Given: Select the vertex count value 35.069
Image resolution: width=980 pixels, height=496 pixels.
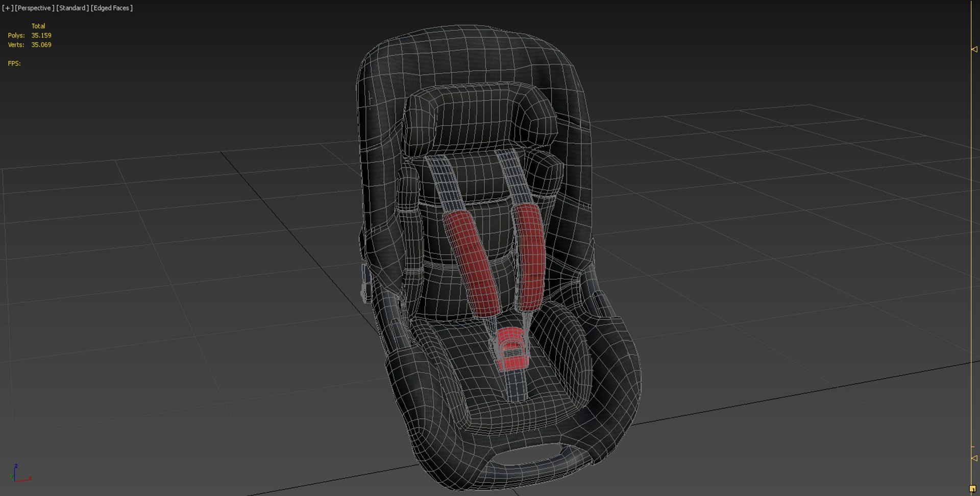Looking at the screenshot, I should (41, 45).
